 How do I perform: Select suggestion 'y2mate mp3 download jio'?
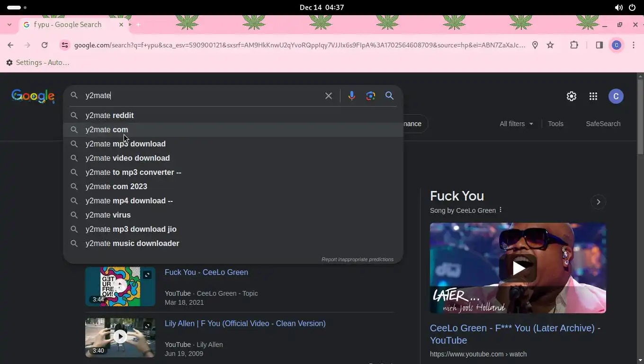pos(233,229)
